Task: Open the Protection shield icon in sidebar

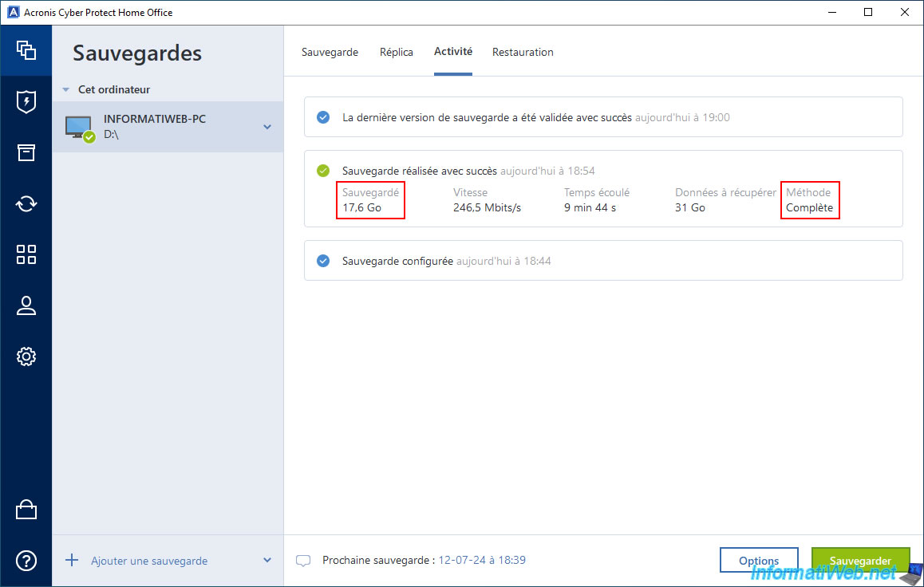Action: 26,101
